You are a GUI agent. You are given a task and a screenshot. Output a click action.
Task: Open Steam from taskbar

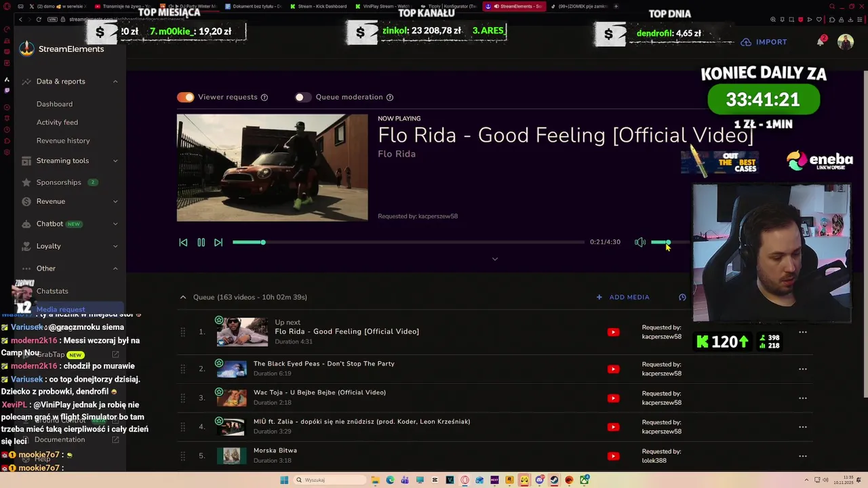pyautogui.click(x=554, y=480)
